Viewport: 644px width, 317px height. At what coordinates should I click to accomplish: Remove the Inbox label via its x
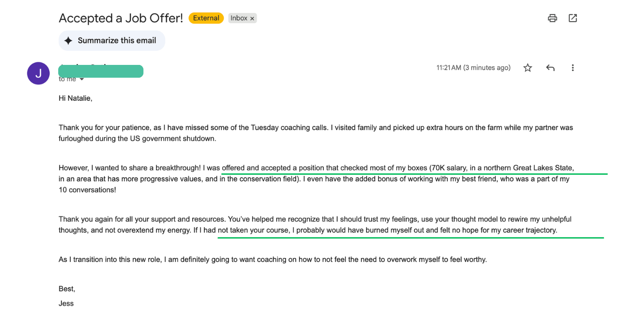tap(252, 19)
